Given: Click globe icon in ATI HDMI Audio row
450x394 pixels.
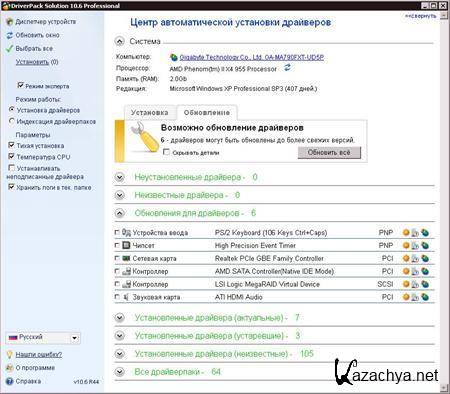Looking at the screenshot, I should [425, 297].
